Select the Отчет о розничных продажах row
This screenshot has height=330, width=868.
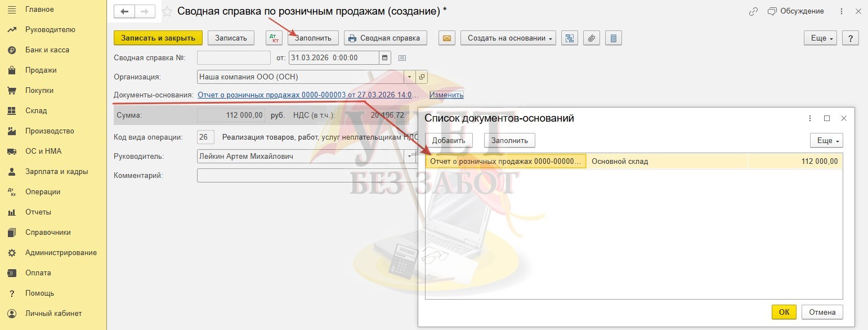coord(505,162)
